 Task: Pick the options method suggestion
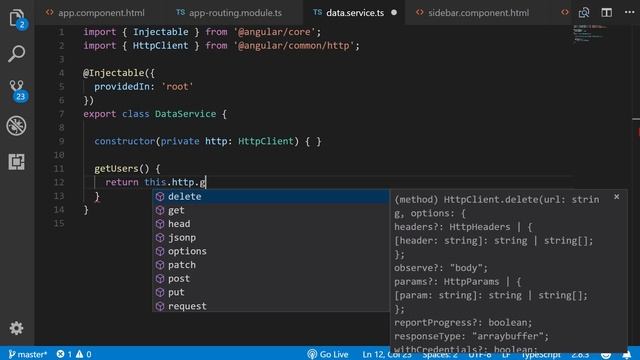pos(271,251)
